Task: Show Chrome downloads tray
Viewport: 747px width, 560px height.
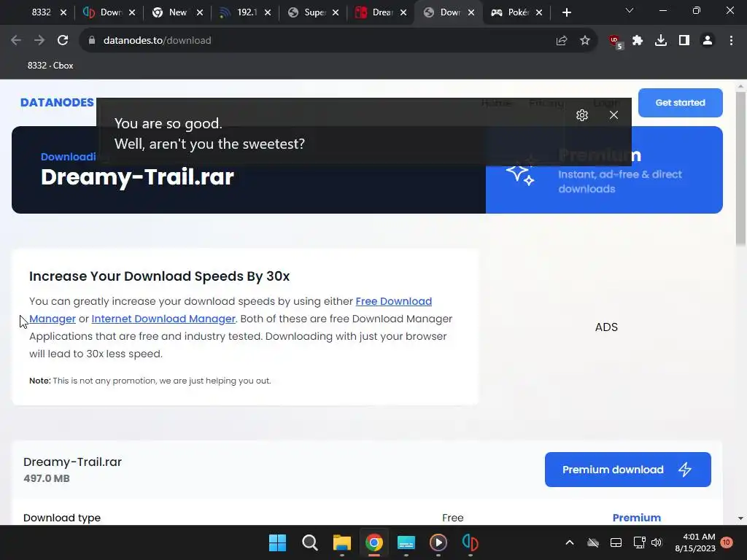Action: [661, 41]
